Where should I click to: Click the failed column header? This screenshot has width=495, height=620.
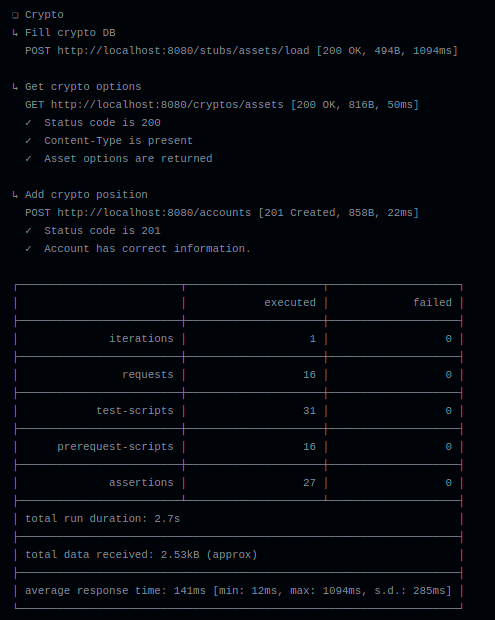(x=432, y=302)
